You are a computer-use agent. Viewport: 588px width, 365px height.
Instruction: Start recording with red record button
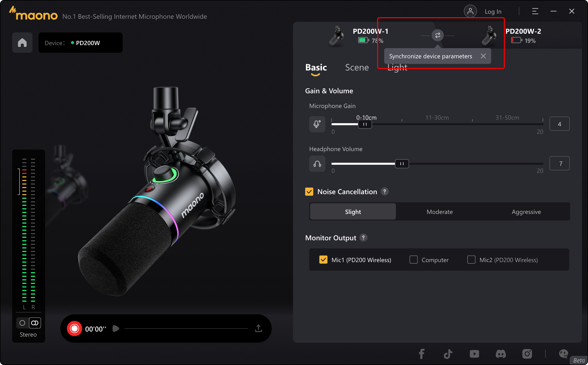tap(75, 328)
